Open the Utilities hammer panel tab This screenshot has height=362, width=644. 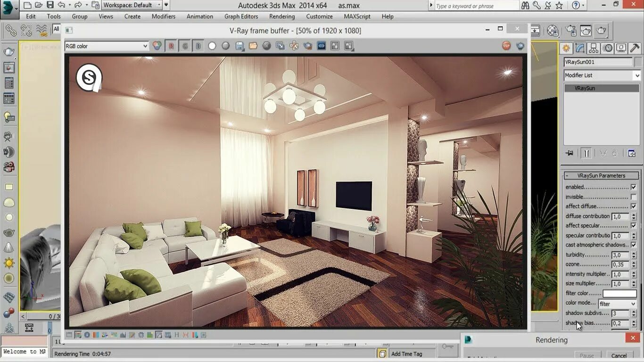pos(635,48)
